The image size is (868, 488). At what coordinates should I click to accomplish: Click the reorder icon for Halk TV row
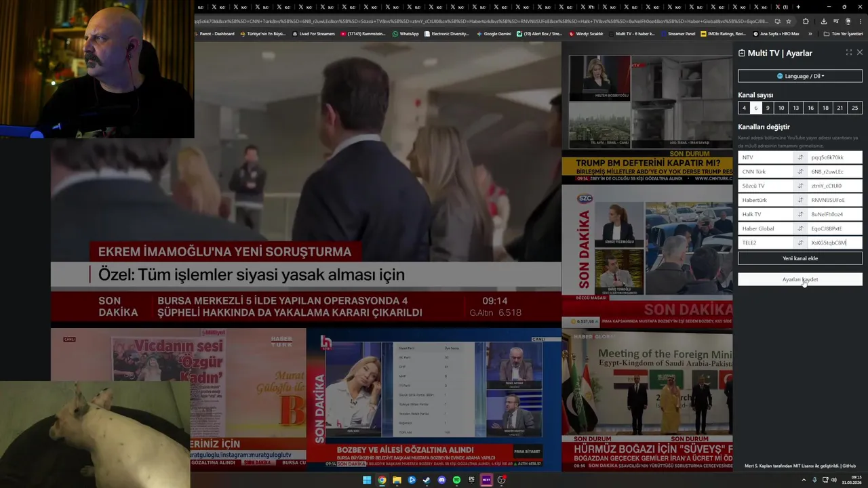(x=800, y=214)
